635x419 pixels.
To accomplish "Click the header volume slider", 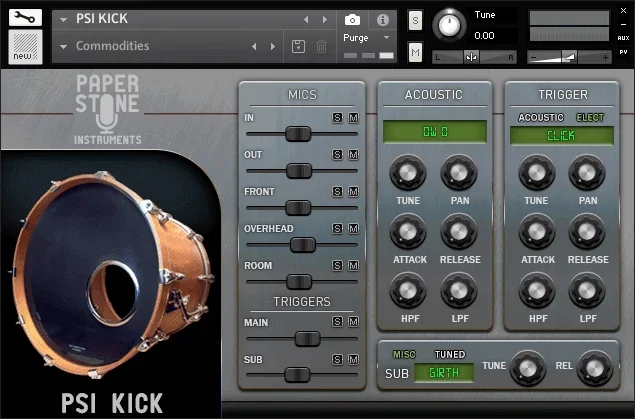I will pyautogui.click(x=569, y=57).
